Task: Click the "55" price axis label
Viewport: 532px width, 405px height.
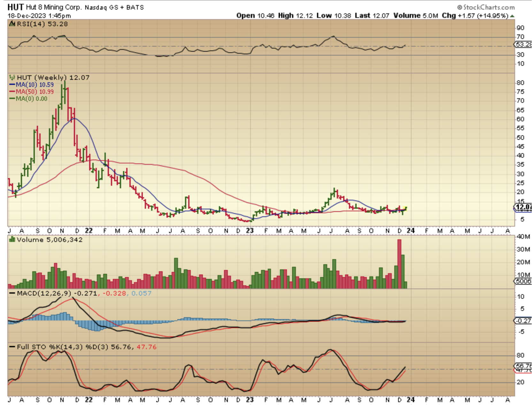Action: coord(520,128)
